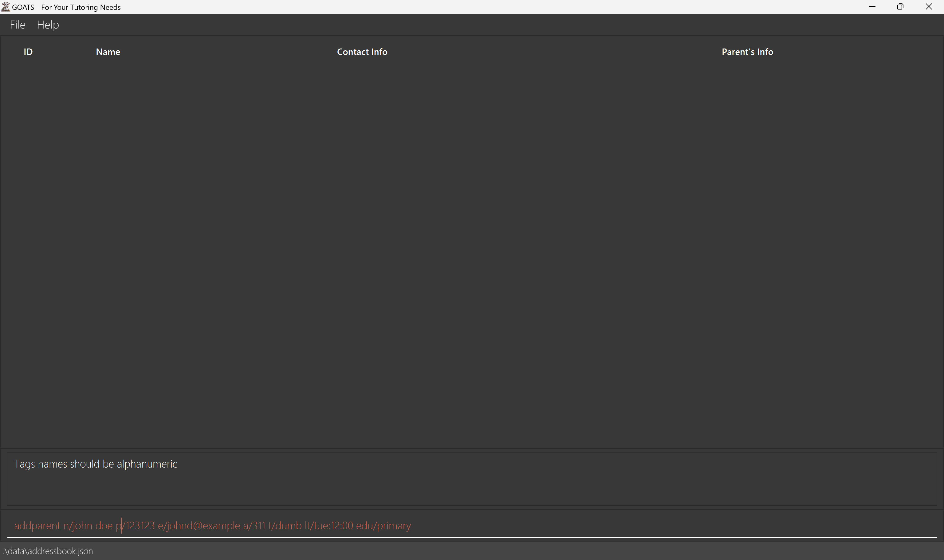Click 'lt/tue:12:00' in the command input
The width and height of the screenshot is (944, 560).
click(328, 526)
